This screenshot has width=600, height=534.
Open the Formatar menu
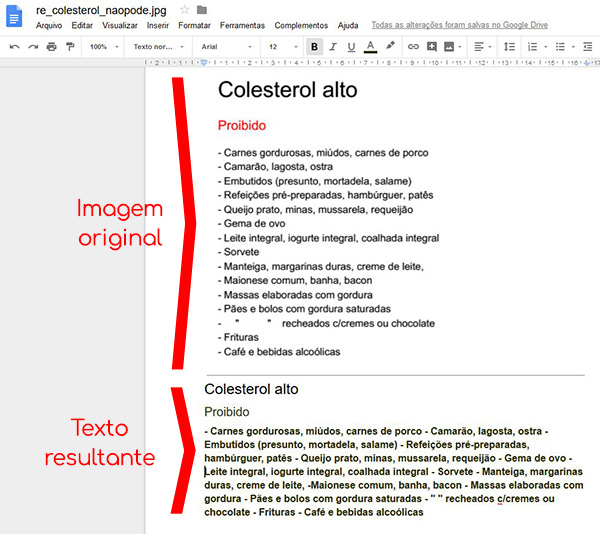pos(194,25)
